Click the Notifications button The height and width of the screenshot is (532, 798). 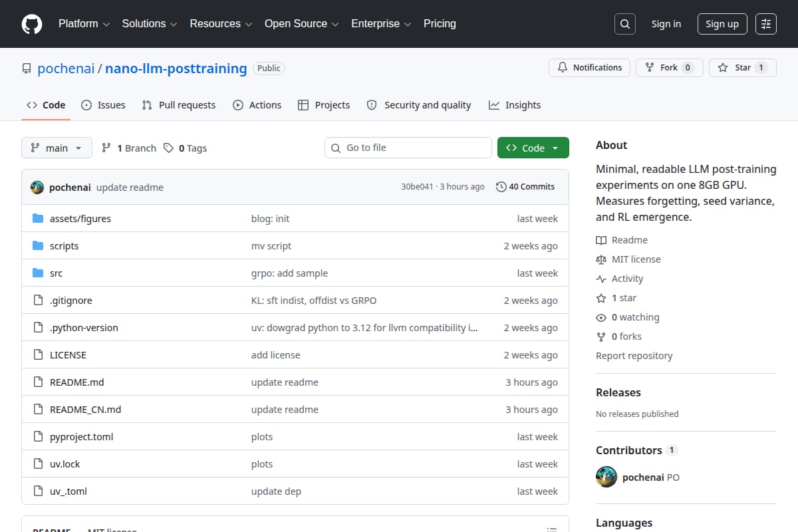pyautogui.click(x=589, y=68)
